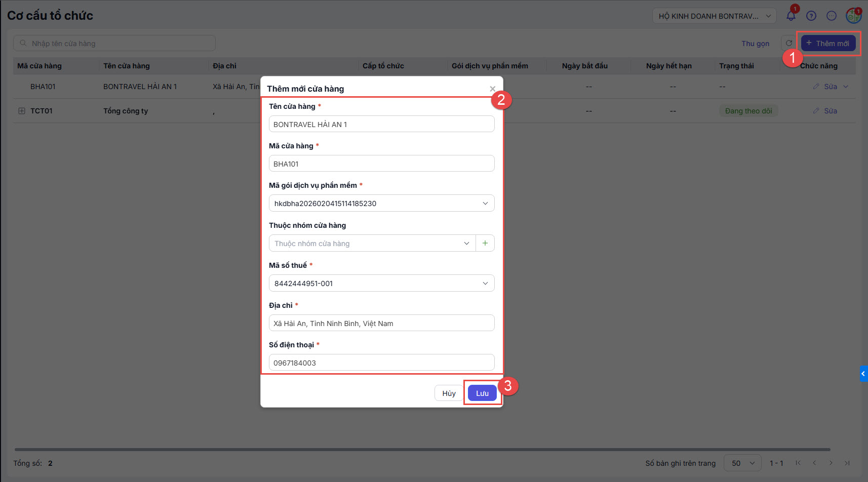
Task: Open the Thuộc nhóm cửa hàng dropdown
Action: tap(372, 244)
